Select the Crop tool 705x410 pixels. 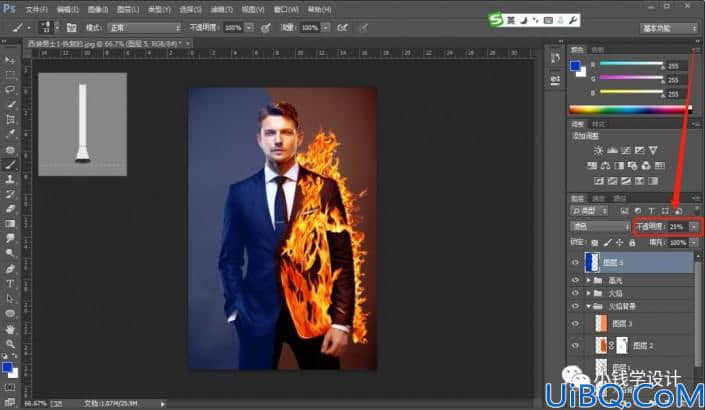[x=10, y=120]
